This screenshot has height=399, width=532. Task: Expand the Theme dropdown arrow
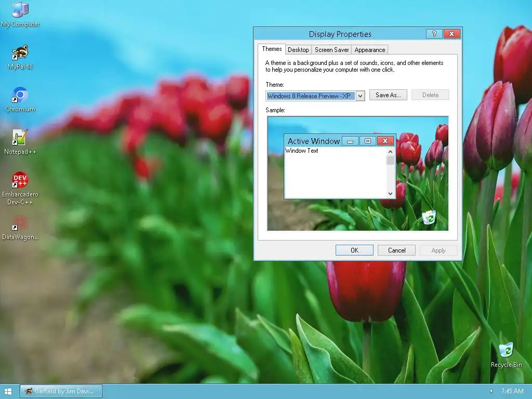pos(361,96)
